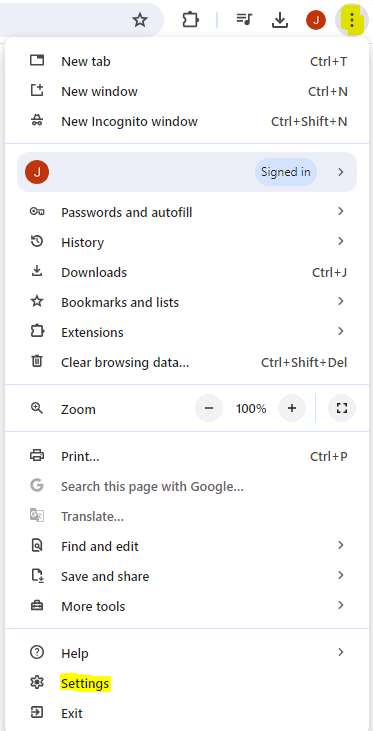Image resolution: width=373 pixels, height=731 pixels.
Task: Expand Bookmarks and lists submenu arrow
Action: [341, 302]
